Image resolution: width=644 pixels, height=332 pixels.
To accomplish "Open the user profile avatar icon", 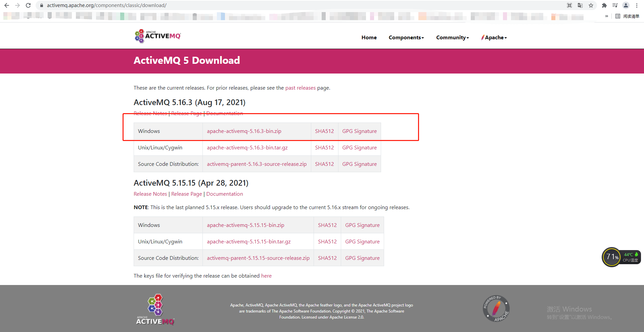I will [626, 5].
